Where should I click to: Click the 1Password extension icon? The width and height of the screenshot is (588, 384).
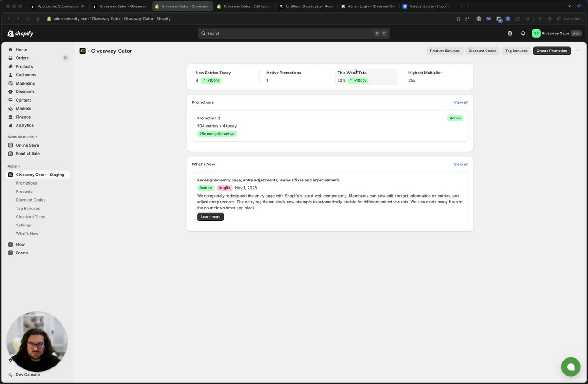[479, 19]
